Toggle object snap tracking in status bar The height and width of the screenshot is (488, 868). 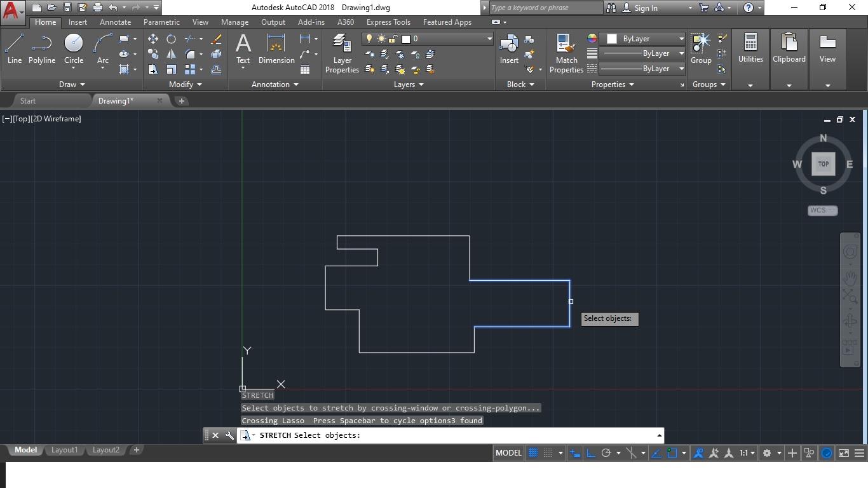tap(656, 453)
